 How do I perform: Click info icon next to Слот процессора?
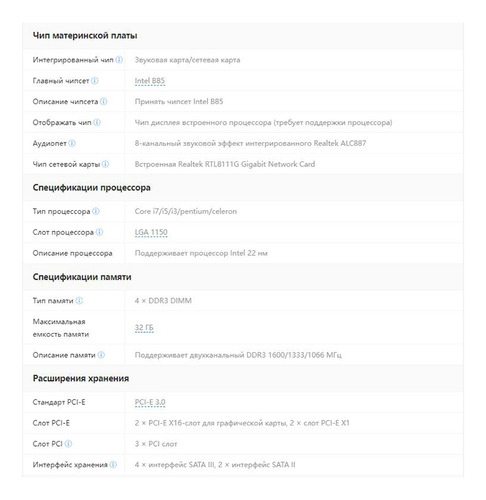click(99, 232)
